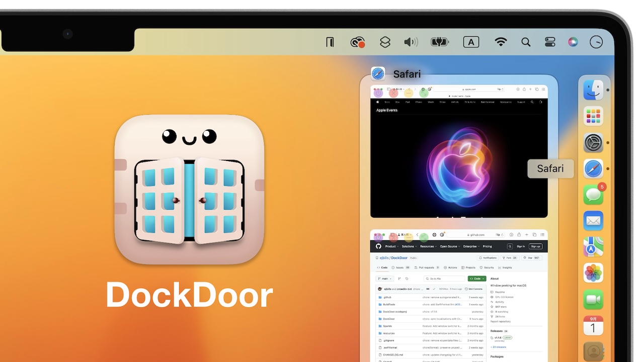
Task: Open Finder from the Dock
Action: (x=594, y=90)
